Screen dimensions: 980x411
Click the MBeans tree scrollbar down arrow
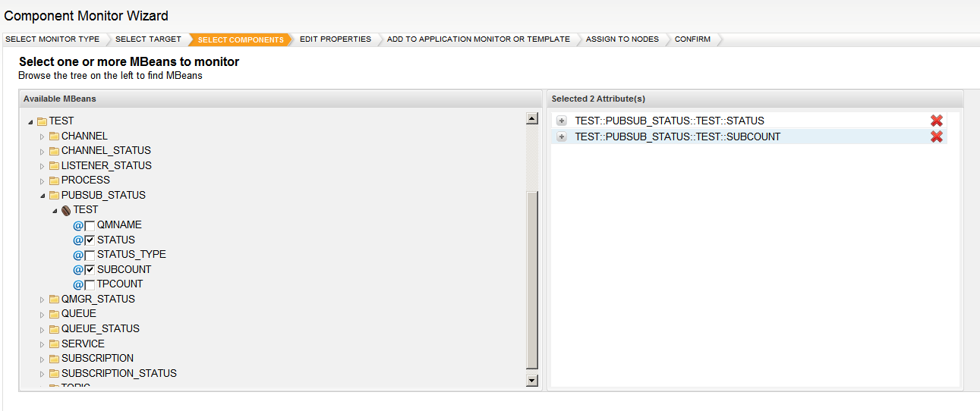click(531, 381)
